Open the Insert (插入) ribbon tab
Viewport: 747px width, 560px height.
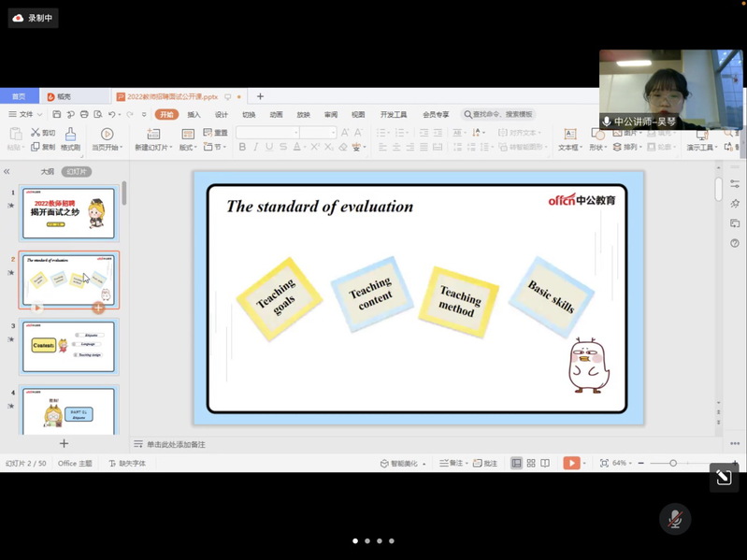[x=194, y=114]
